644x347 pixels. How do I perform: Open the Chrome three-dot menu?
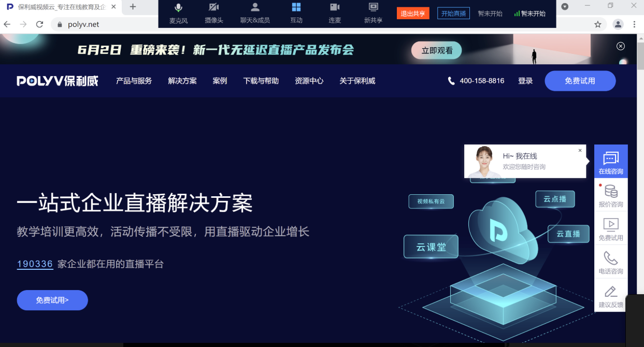pos(635,24)
